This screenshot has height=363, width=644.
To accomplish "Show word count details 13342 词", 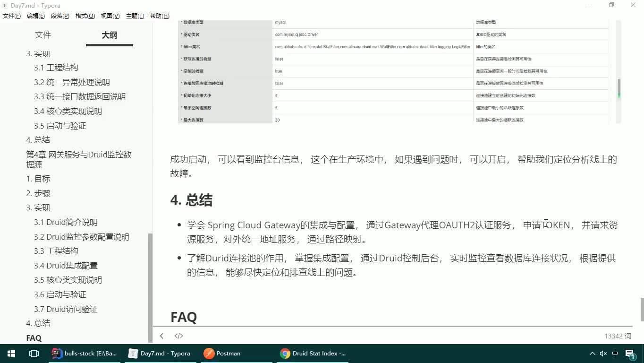I will coord(618,336).
